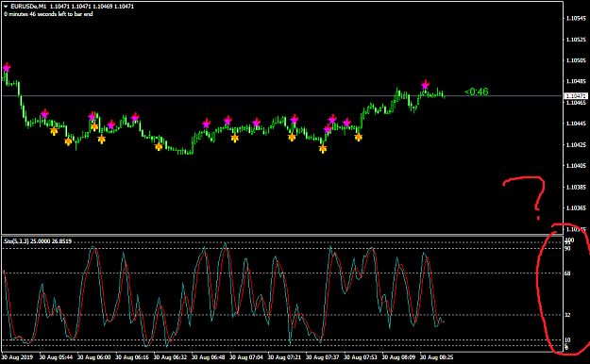
Task: Click the '30 Aug 08:09' time label
Action: click(x=398, y=357)
